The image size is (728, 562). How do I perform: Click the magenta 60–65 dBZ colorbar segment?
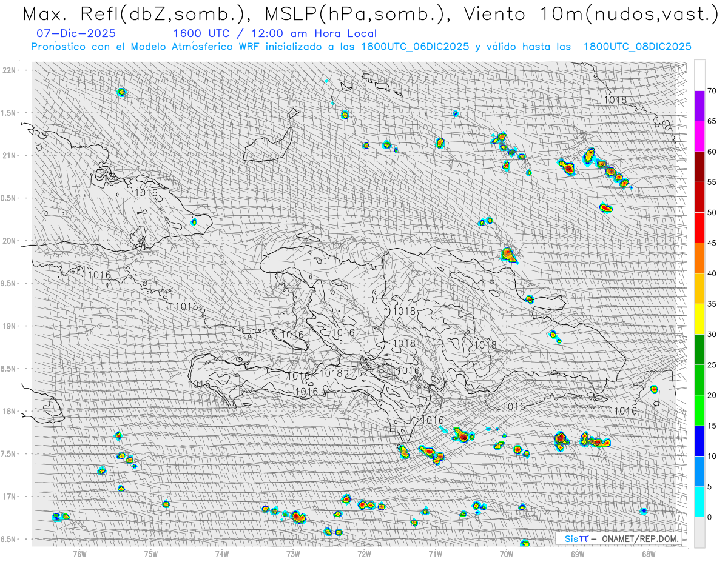tap(699, 136)
